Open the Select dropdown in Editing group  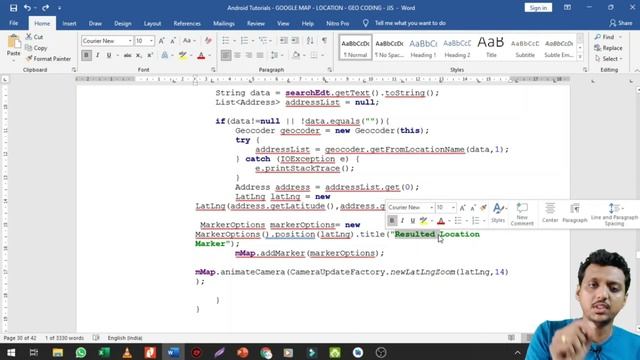[609, 59]
